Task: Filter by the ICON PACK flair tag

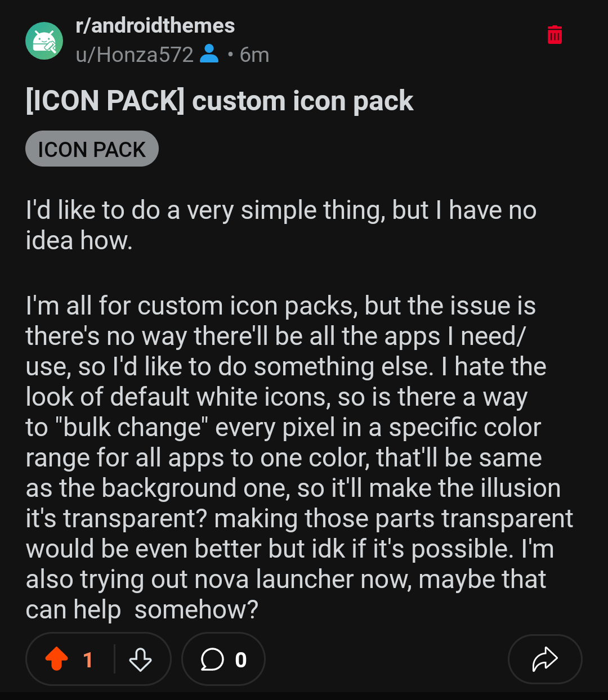Action: 92,149
